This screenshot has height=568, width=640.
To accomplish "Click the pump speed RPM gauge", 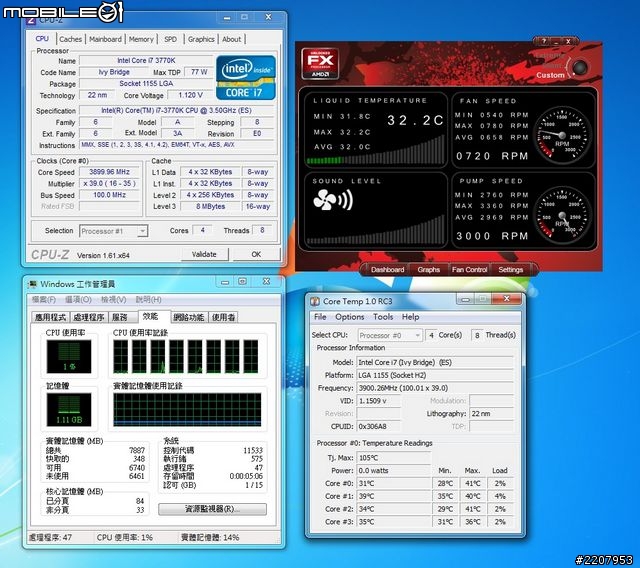I will click(562, 215).
